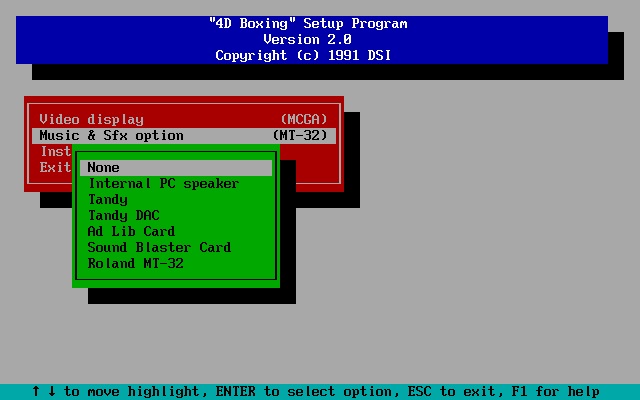Image resolution: width=640 pixels, height=400 pixels.
Task: Choose the partially hidden Exit menu item
Action: click(55, 167)
